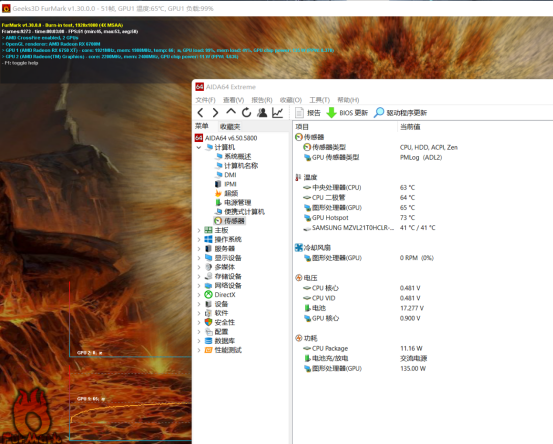Expand the 显示设备 tree node

point(199,258)
